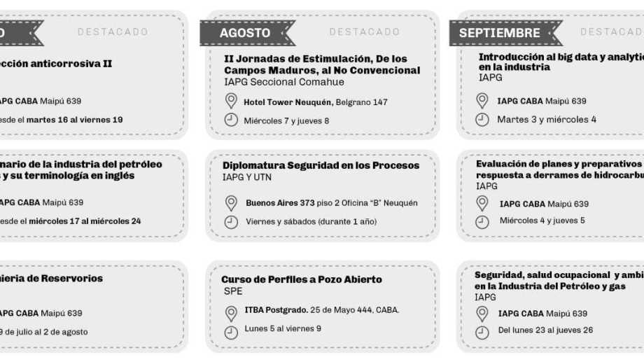Open II Jornadas de Estimulación event title
This screenshot has width=644, height=362.
[322, 64]
